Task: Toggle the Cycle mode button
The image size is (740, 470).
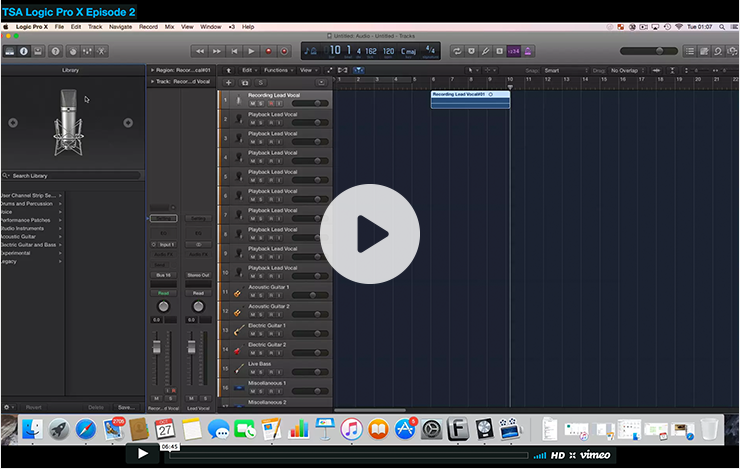Action: 457,51
